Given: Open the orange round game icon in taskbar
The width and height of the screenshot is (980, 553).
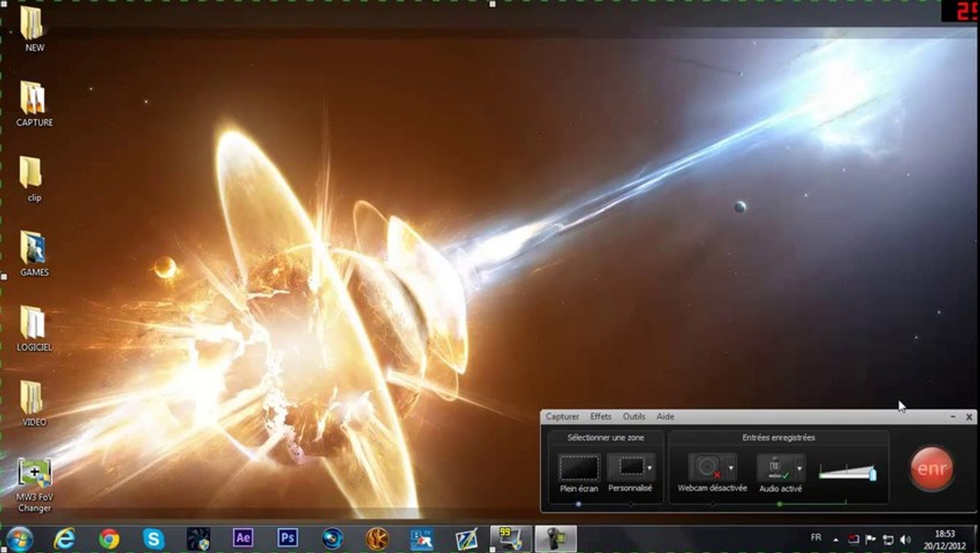Looking at the screenshot, I should coord(377,538).
